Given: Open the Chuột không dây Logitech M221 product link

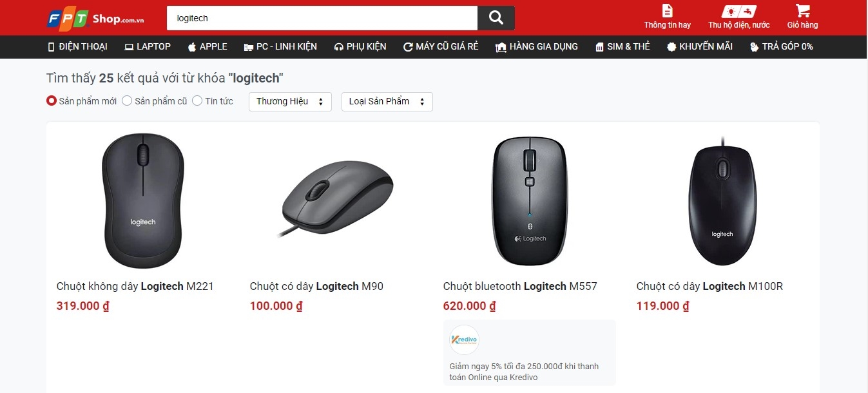Looking at the screenshot, I should click(x=134, y=286).
